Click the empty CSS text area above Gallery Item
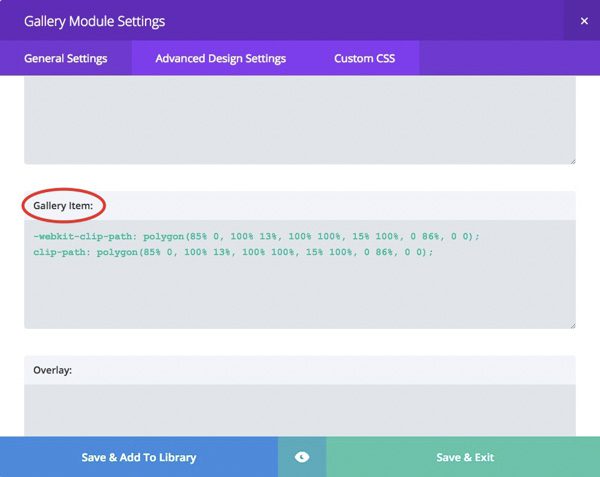This screenshot has width=600, height=477. pyautogui.click(x=300, y=120)
